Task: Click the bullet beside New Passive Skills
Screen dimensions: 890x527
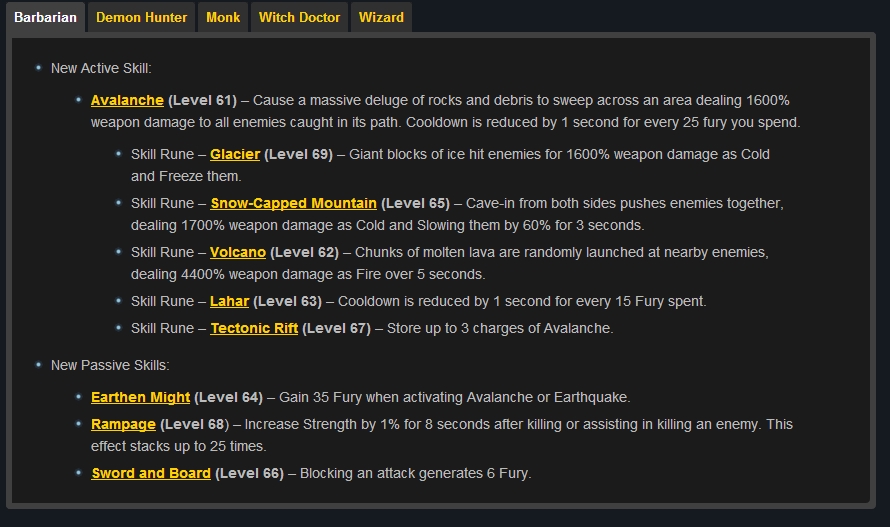Action: coord(38,365)
